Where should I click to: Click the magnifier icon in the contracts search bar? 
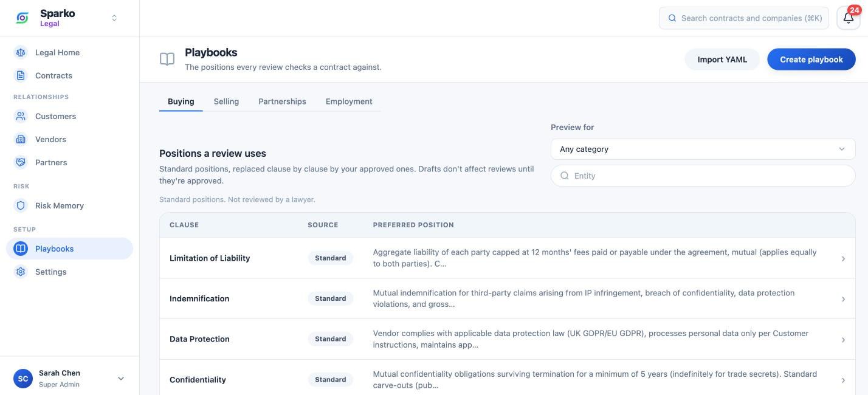(x=672, y=18)
